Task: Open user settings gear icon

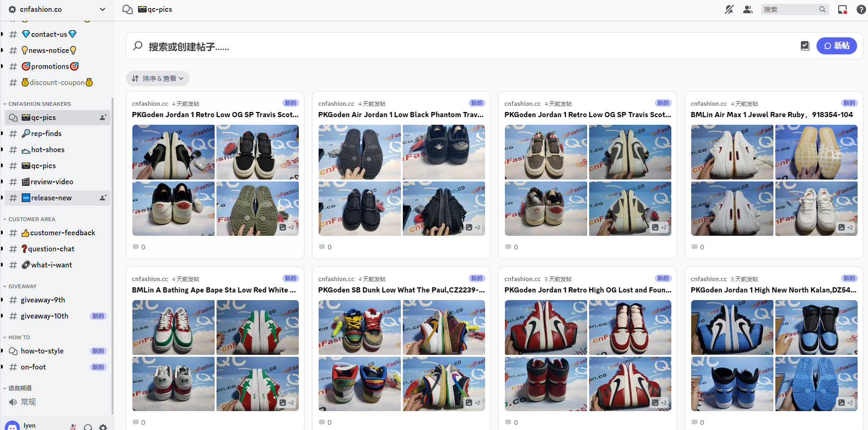Action: click(x=103, y=427)
